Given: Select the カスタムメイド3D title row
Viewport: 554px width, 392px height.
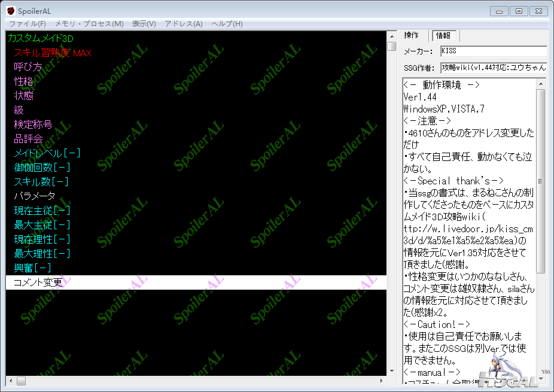Looking at the screenshot, I should [x=40, y=38].
